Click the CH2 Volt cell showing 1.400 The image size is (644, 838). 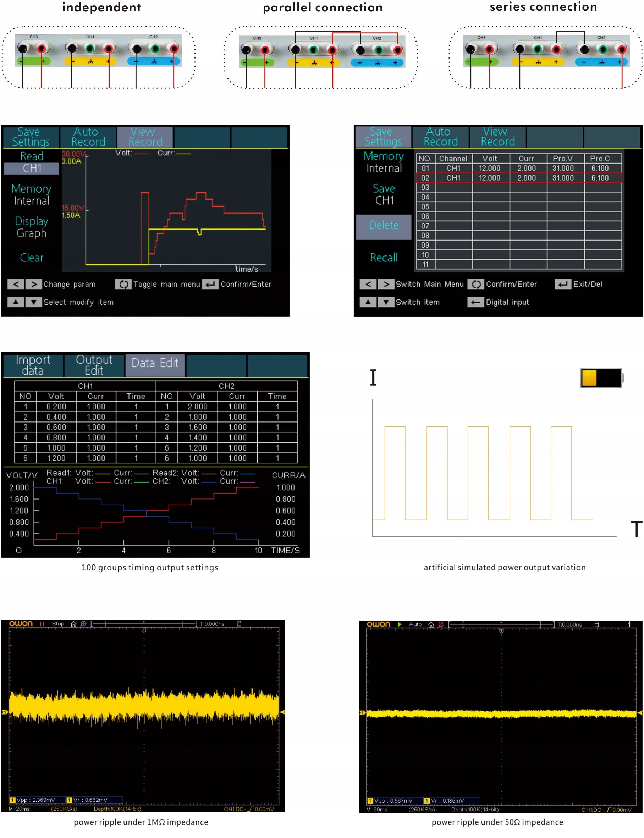[x=197, y=438]
